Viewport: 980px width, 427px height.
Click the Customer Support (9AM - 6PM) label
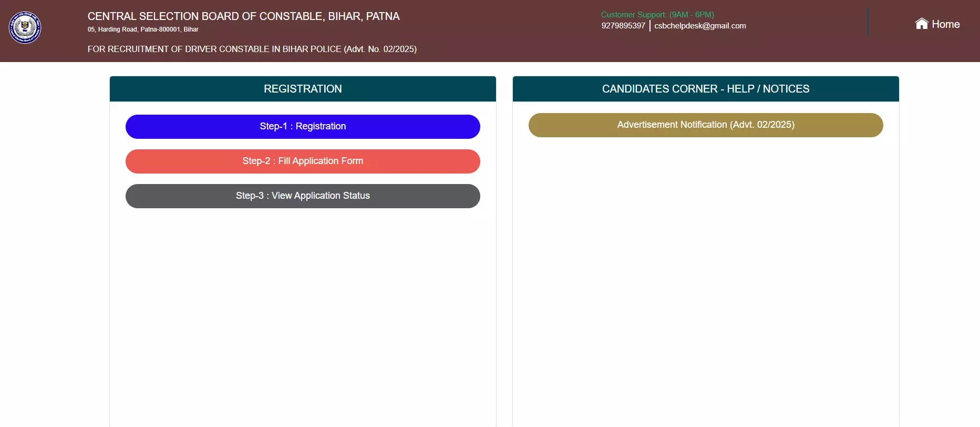[x=657, y=15]
